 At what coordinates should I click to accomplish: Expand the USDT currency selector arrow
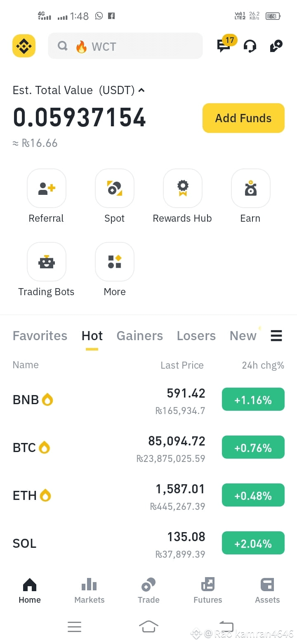tap(141, 90)
